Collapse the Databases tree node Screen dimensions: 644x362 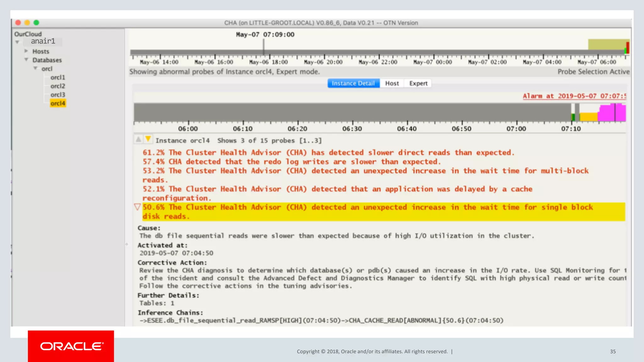tap(26, 60)
